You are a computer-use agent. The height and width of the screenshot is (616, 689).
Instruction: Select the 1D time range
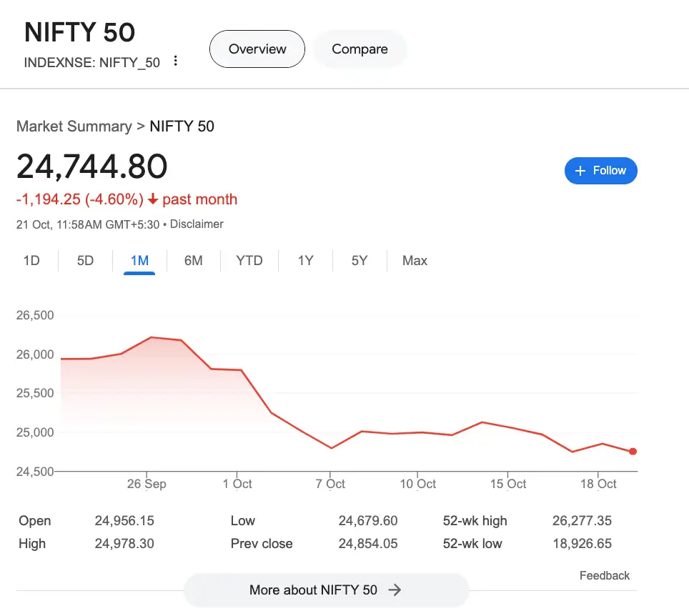[x=31, y=261]
